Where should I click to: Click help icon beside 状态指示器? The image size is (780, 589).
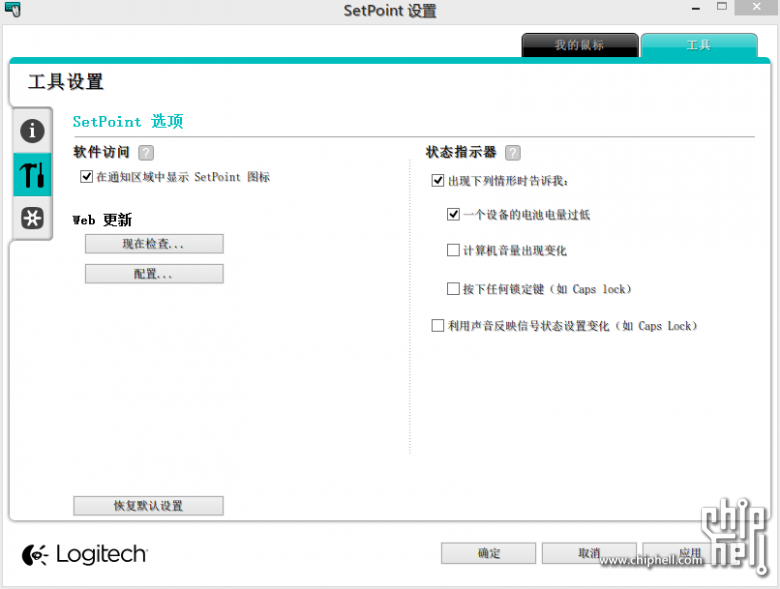(513, 152)
